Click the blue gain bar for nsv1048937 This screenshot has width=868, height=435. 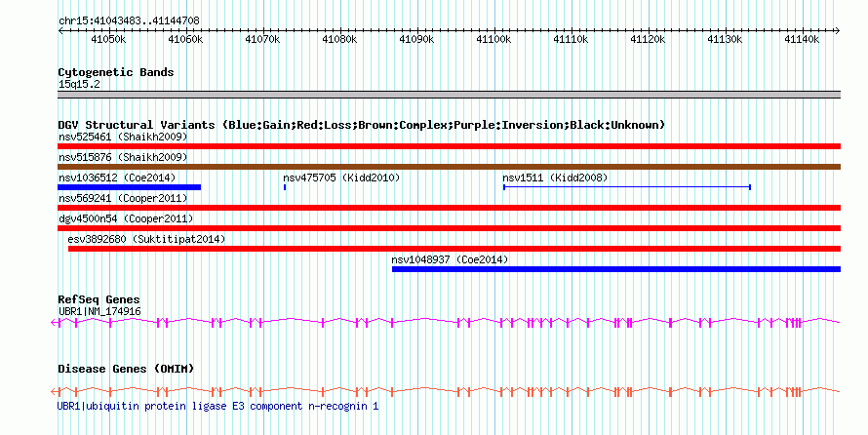pos(616,269)
